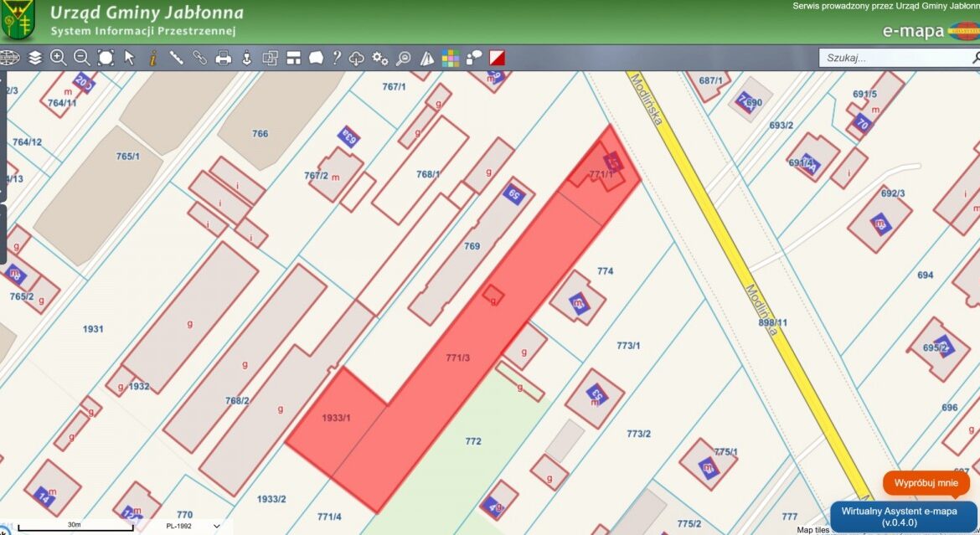The image size is (980, 535).
Task: Print the current map view
Action: coord(223,58)
